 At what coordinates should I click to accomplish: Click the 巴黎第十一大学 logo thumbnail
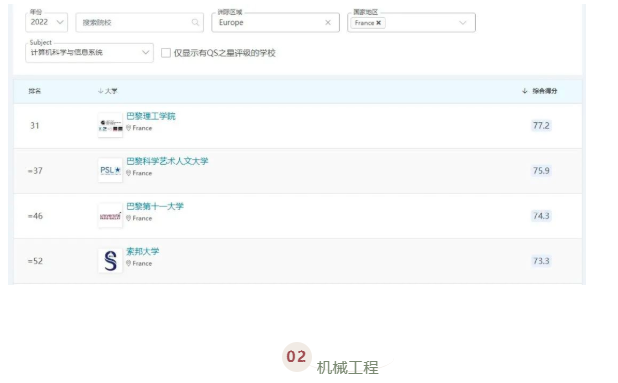coord(110,216)
